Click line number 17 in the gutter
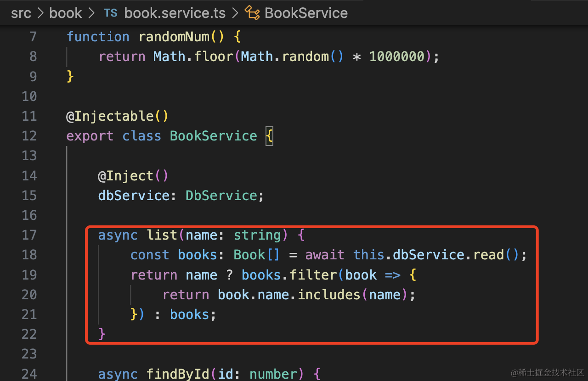This screenshot has height=381, width=588. coord(29,235)
